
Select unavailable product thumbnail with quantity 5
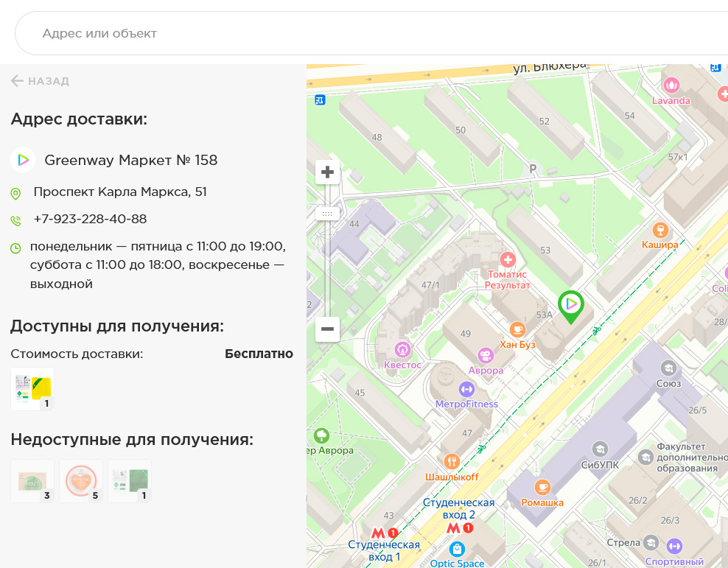coord(81,481)
